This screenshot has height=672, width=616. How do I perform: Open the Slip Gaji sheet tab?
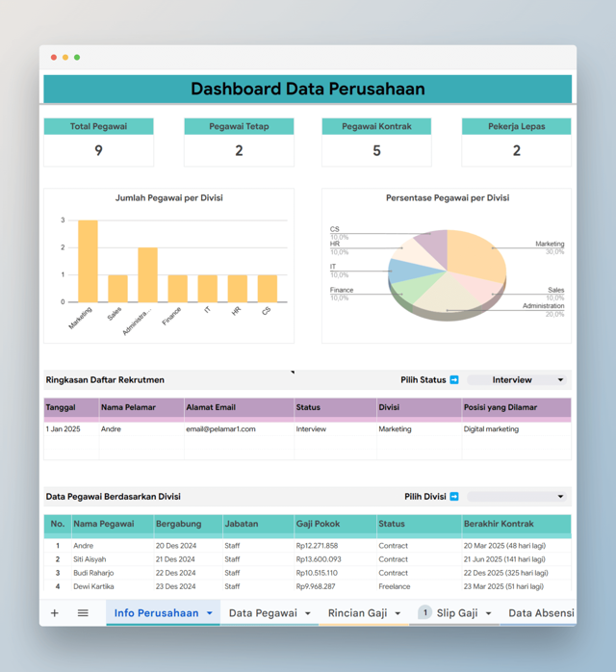point(457,613)
